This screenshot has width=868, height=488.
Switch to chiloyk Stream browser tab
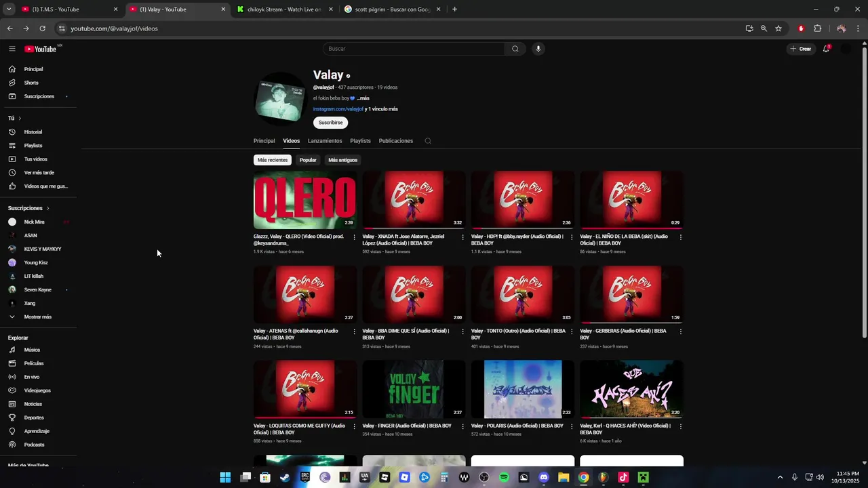click(285, 9)
